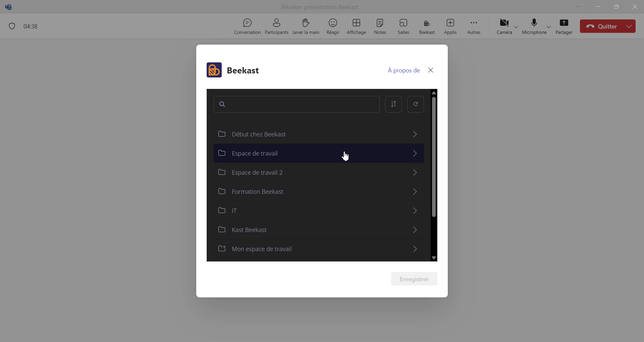Expand Mon espace de travail chevron
Viewport: 644px width, 342px height.
pyautogui.click(x=415, y=249)
